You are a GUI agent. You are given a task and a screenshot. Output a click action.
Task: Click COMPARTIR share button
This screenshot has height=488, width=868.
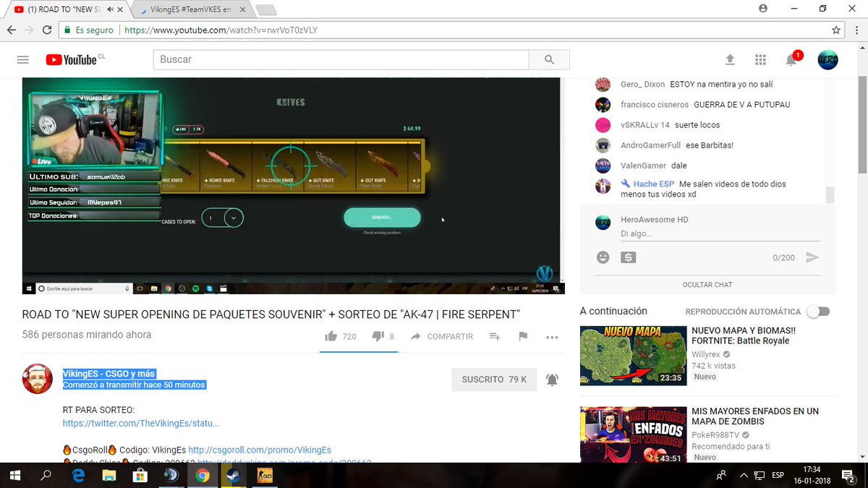(x=441, y=336)
